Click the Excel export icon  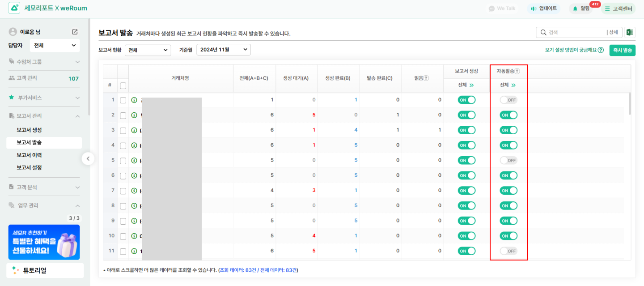[x=630, y=32]
